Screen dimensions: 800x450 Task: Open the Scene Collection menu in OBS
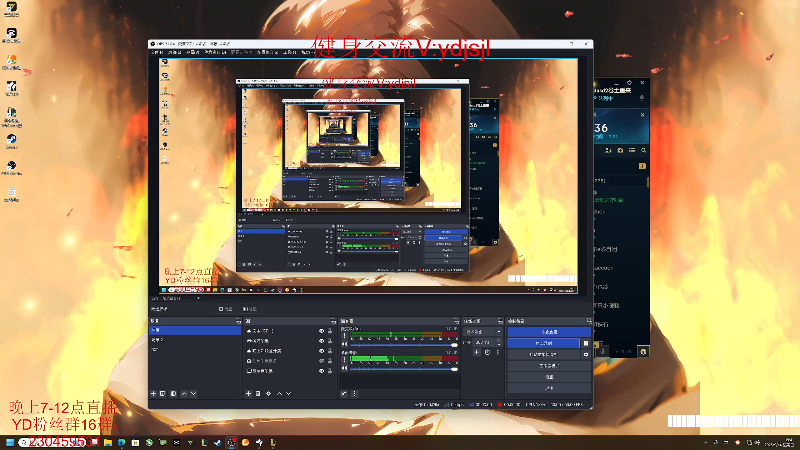click(x=268, y=52)
